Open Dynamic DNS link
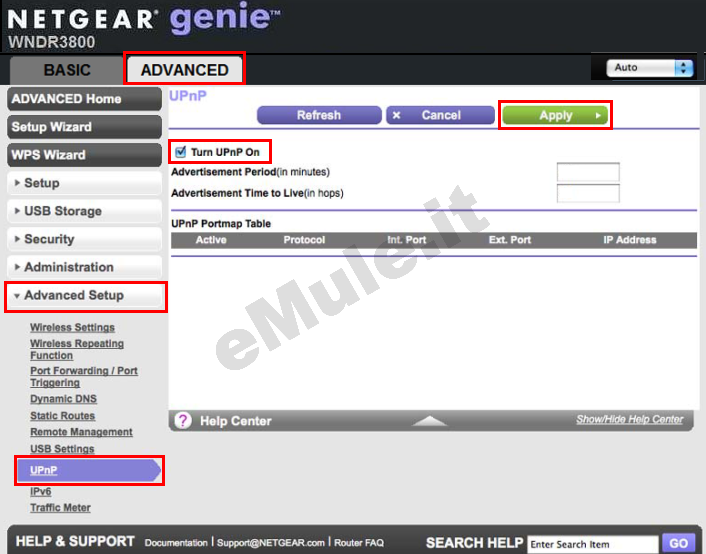Image resolution: width=706 pixels, height=554 pixels. pos(63,399)
